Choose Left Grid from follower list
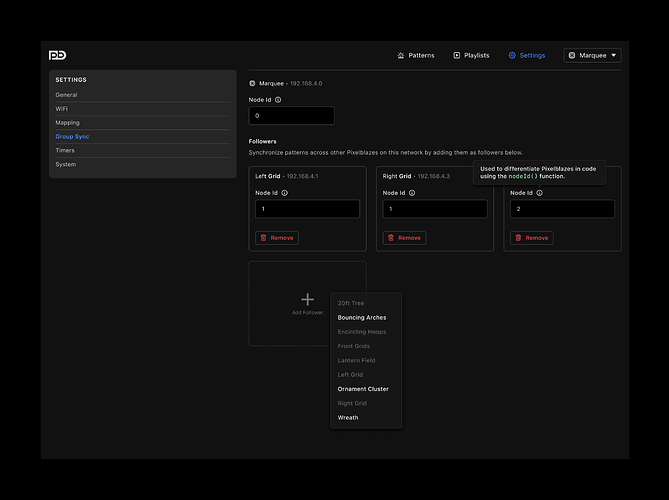The height and width of the screenshot is (500, 669). pos(366,375)
